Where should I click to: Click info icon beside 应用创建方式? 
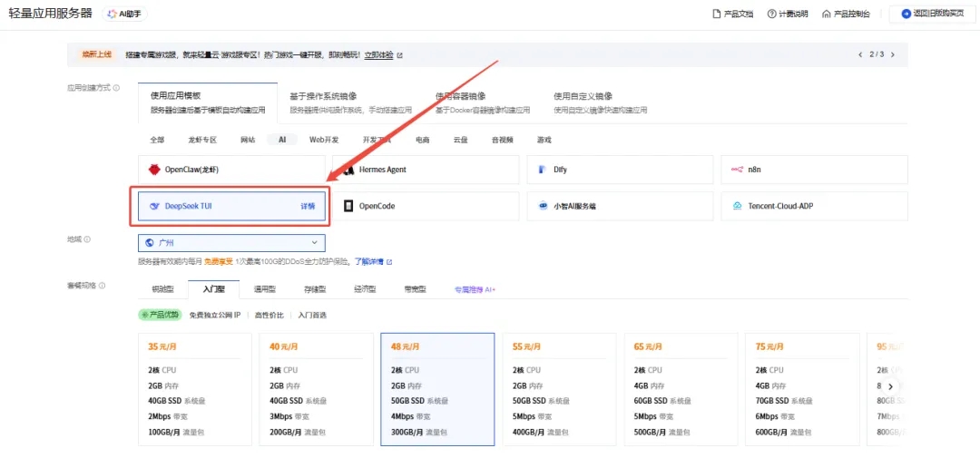pos(116,88)
